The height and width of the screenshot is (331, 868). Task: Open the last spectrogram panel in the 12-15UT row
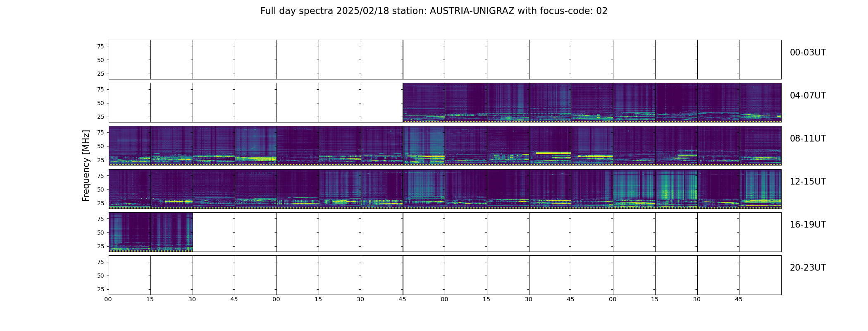click(x=761, y=189)
